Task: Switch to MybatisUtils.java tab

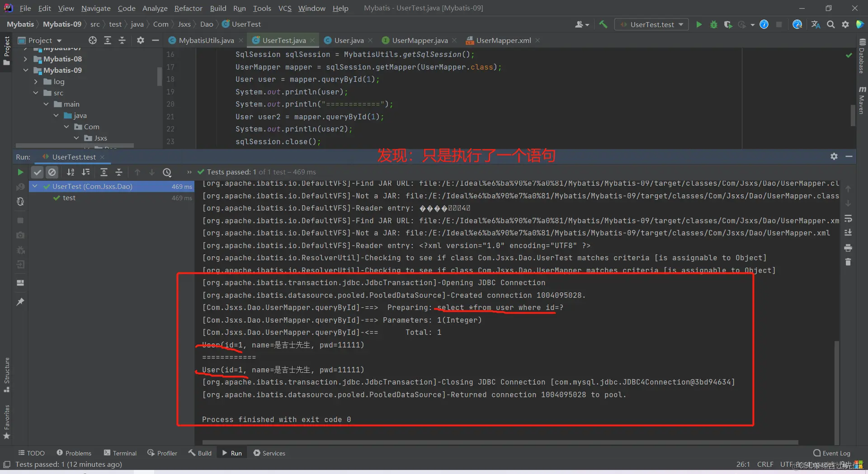Action: pos(206,40)
